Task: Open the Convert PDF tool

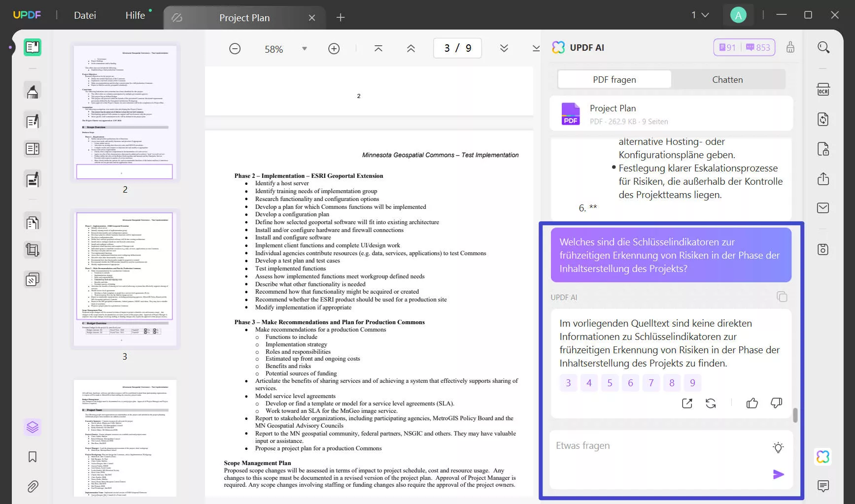Action: coord(823,119)
